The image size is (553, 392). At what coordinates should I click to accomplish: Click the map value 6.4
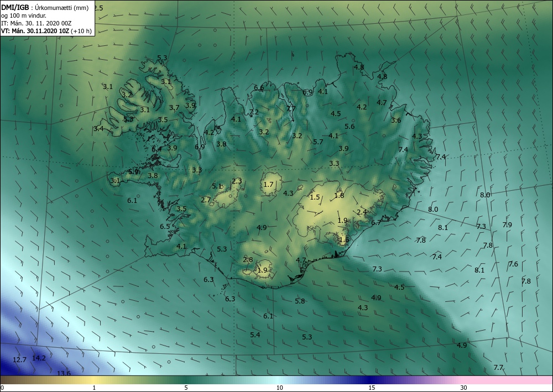(156, 149)
